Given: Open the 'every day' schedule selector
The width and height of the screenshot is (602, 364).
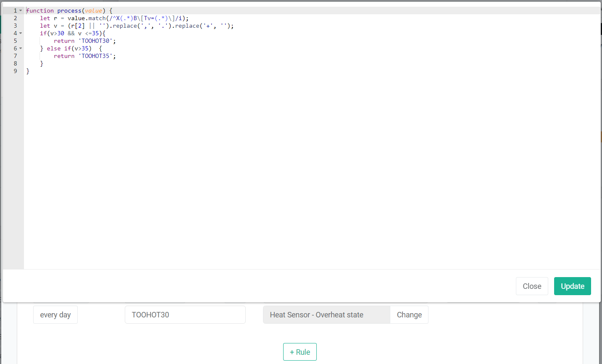Looking at the screenshot, I should coord(55,315).
